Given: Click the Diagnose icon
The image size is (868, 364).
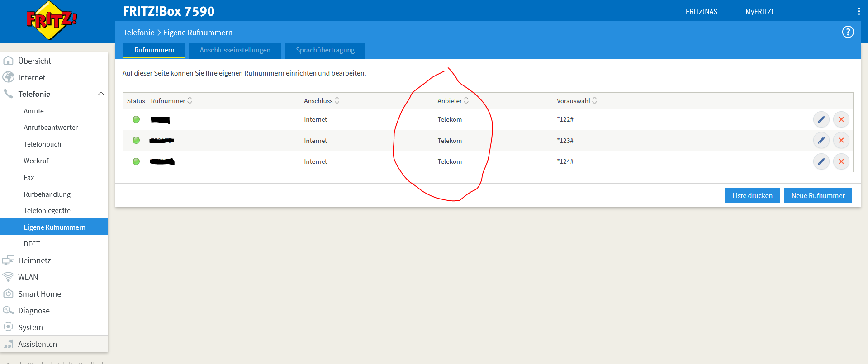Looking at the screenshot, I should pos(8,310).
